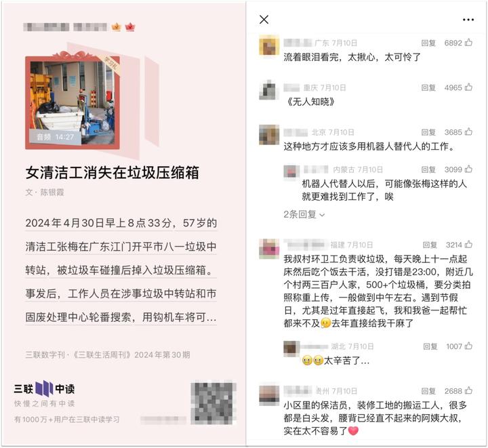Screen dimensions: 488x448
Task: Open the 三联中读 logo
Action: coord(44,388)
